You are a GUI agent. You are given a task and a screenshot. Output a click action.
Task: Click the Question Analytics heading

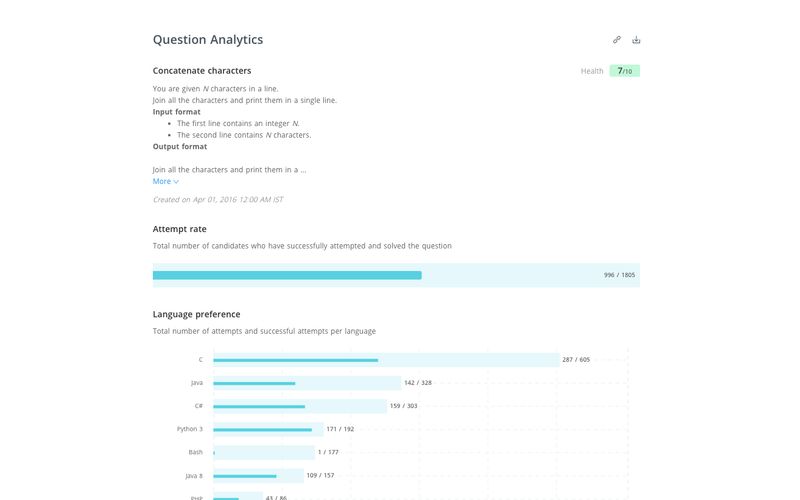[x=208, y=40]
